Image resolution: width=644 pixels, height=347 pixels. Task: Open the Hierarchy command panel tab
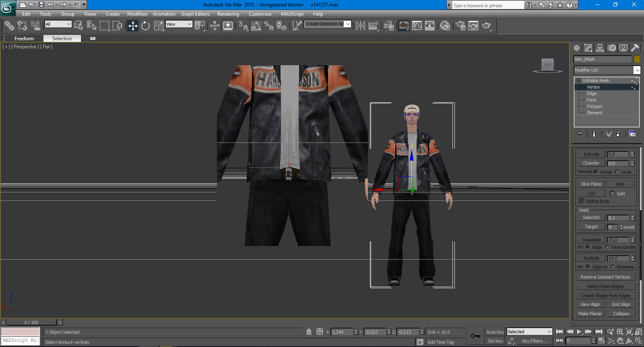[600, 48]
